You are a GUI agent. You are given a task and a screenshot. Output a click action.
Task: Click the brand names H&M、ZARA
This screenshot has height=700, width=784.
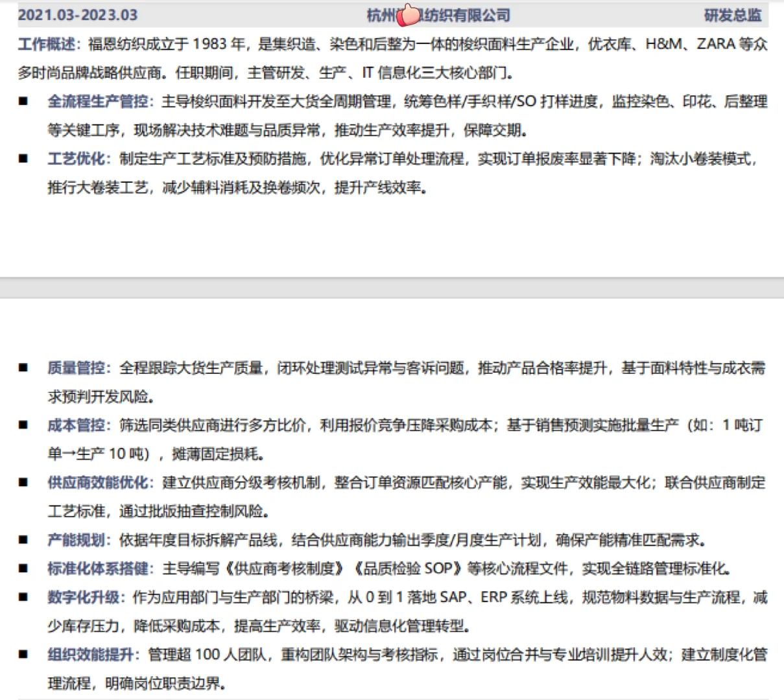[x=690, y=44]
